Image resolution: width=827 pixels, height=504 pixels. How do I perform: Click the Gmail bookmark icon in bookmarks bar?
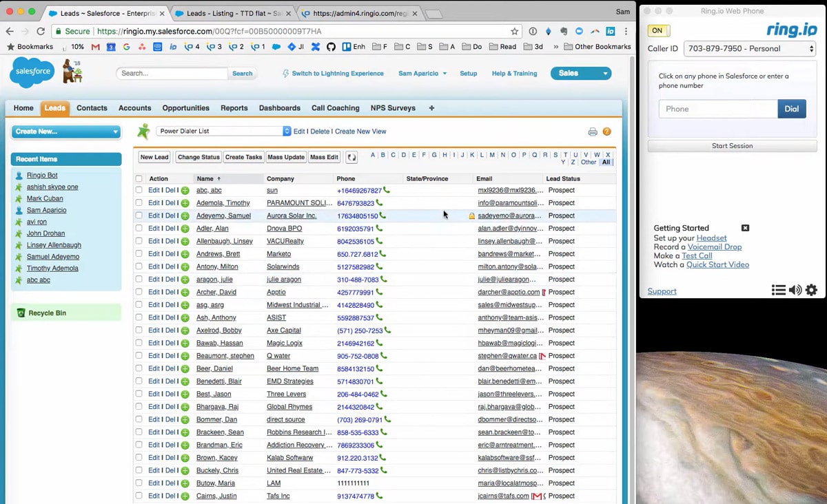click(96, 47)
